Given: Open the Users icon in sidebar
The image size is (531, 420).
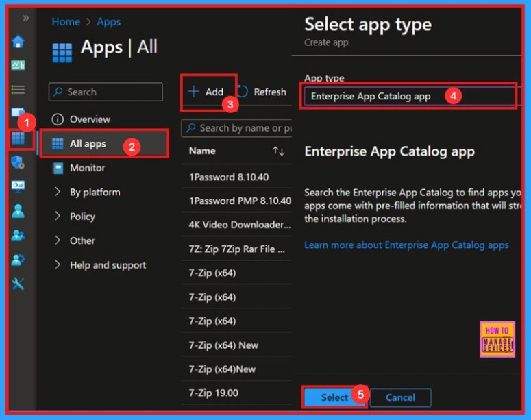Looking at the screenshot, I should [18, 211].
